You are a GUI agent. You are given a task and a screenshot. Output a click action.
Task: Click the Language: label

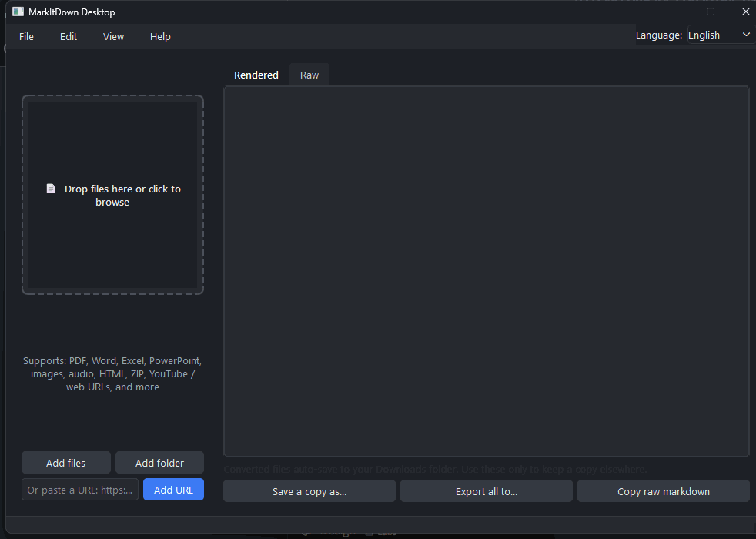point(658,35)
